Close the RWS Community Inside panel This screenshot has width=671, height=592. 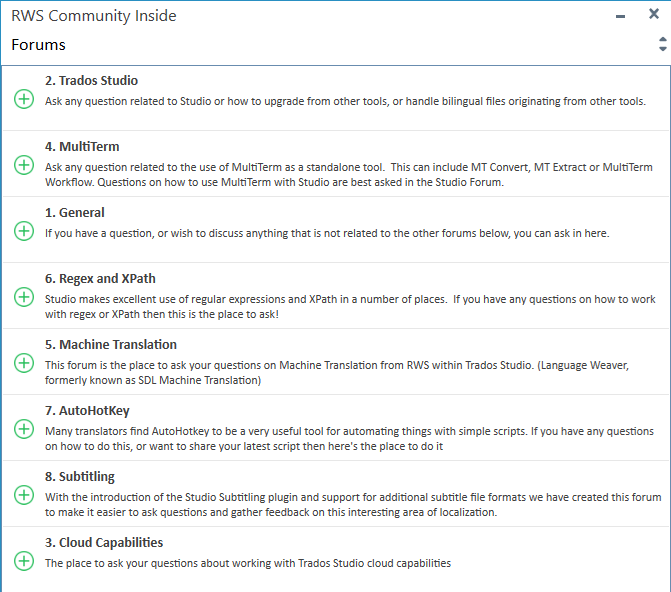[654, 14]
